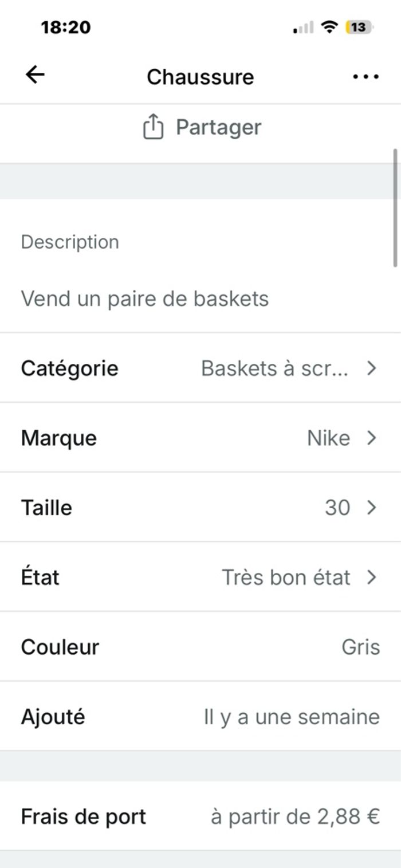
Task: Tap the share icon next to Partager
Action: point(154,127)
